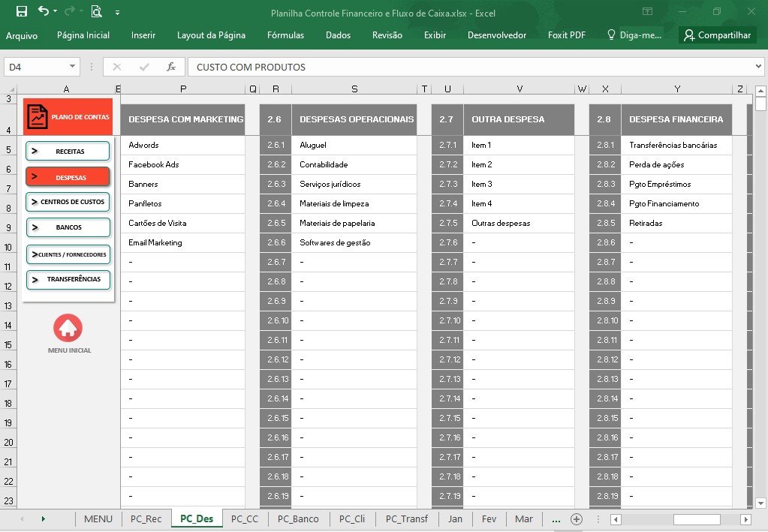Open the Undo history dropdown arrow
The width and height of the screenshot is (768, 532).
pos(55,11)
